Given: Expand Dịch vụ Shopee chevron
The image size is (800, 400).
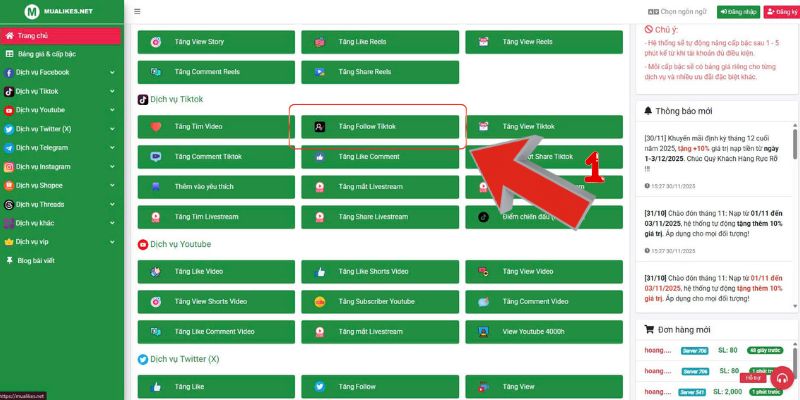Looking at the screenshot, I should click(112, 186).
